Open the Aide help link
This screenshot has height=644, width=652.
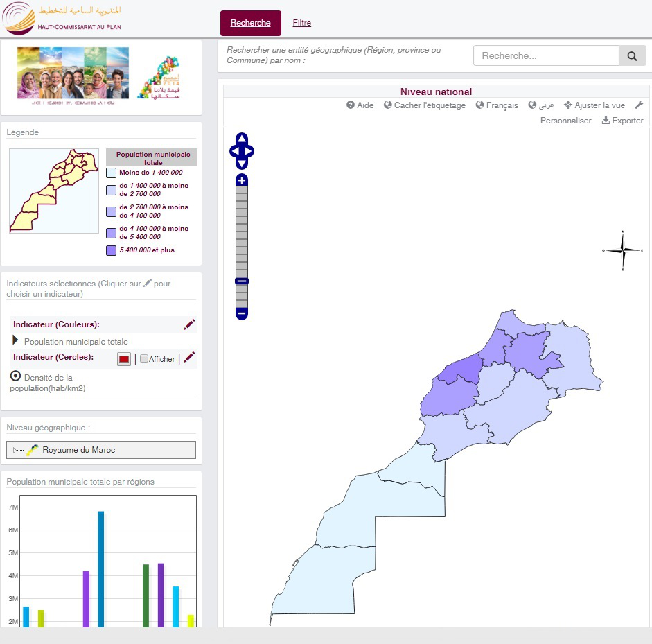(360, 105)
